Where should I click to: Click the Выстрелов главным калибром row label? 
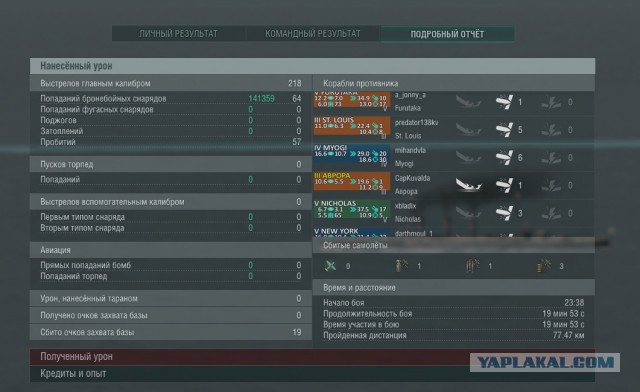click(95, 83)
